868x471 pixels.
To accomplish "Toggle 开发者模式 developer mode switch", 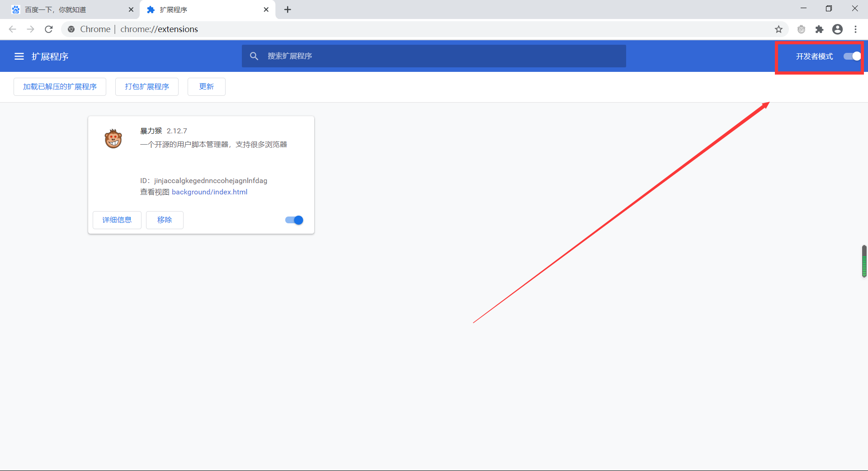I will [852, 57].
